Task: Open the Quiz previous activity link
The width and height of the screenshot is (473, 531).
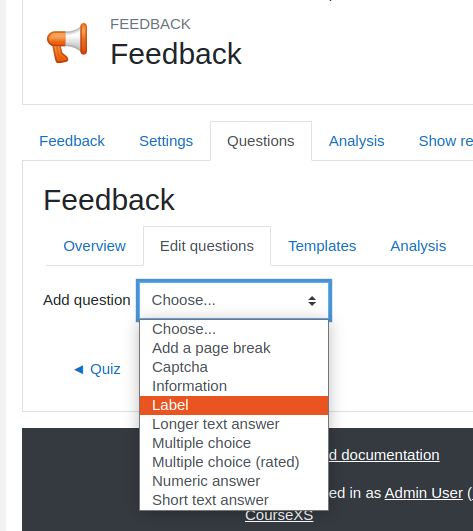Action: (x=105, y=369)
